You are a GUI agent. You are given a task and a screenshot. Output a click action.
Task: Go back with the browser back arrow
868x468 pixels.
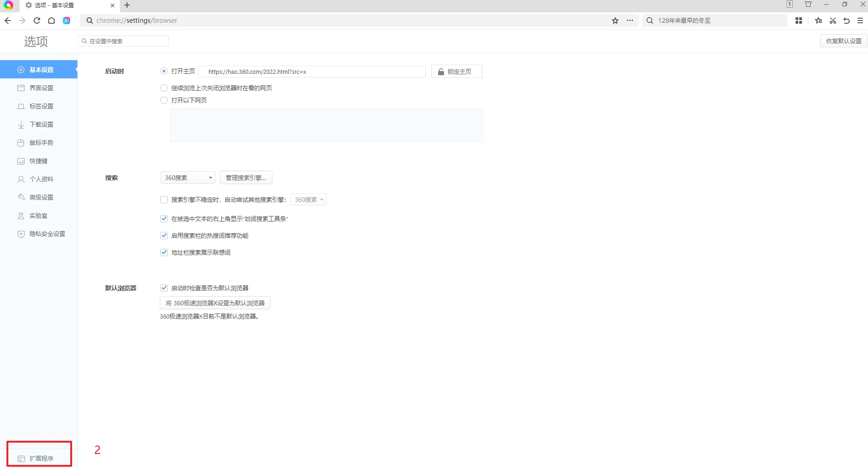(8, 21)
